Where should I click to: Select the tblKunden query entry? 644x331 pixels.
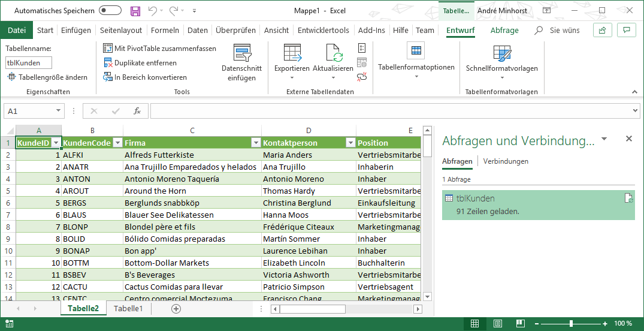(539, 204)
